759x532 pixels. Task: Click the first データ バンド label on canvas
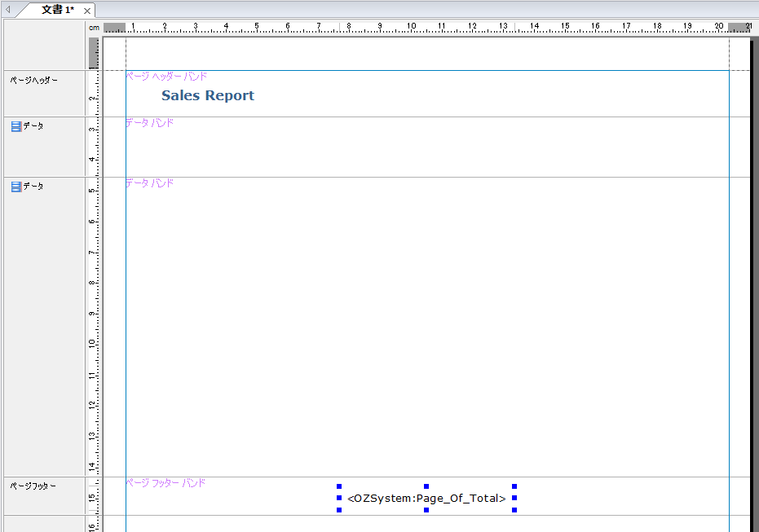pyautogui.click(x=149, y=123)
